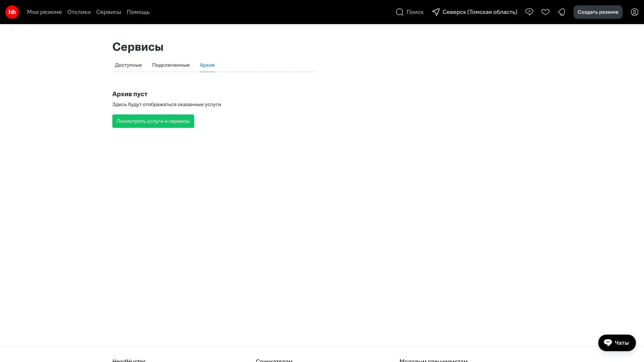Open favorites heart icon

[545, 12]
